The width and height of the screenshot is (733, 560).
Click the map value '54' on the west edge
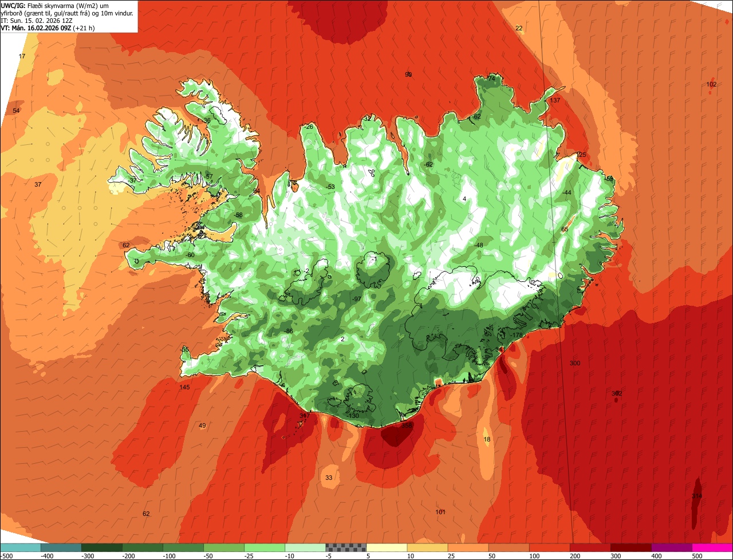[x=16, y=111]
